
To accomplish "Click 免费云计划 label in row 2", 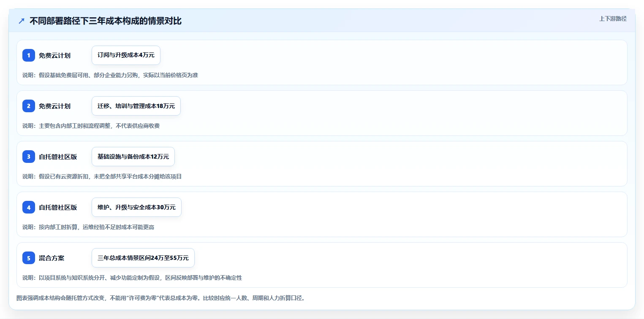I will (x=54, y=106).
